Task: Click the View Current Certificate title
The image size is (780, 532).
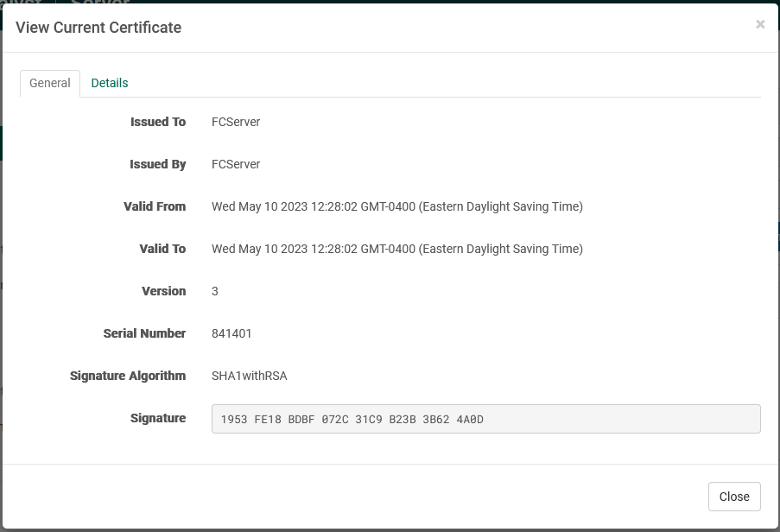Action: (x=98, y=28)
